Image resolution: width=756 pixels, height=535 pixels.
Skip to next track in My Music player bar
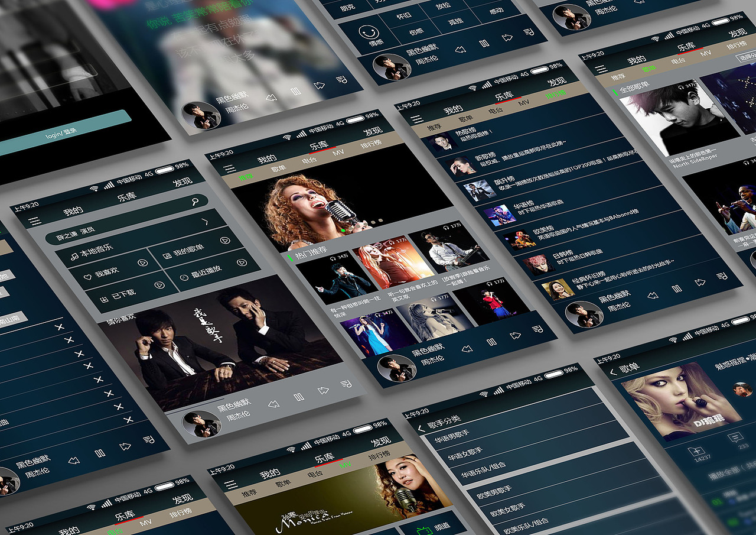click(x=323, y=391)
